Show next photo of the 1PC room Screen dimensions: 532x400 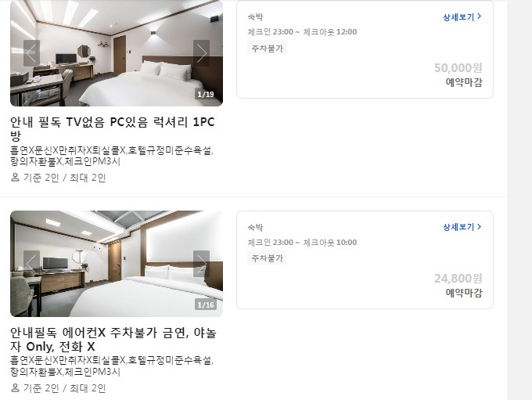tap(201, 53)
